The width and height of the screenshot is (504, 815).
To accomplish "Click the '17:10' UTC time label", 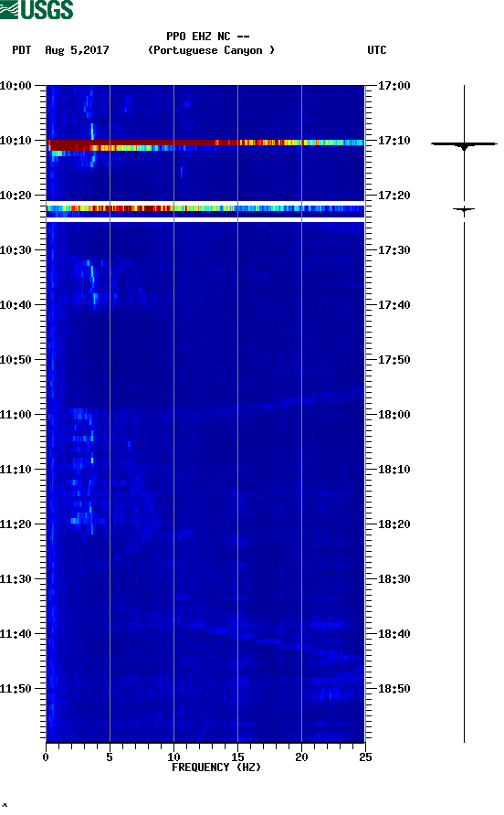I will point(394,141).
